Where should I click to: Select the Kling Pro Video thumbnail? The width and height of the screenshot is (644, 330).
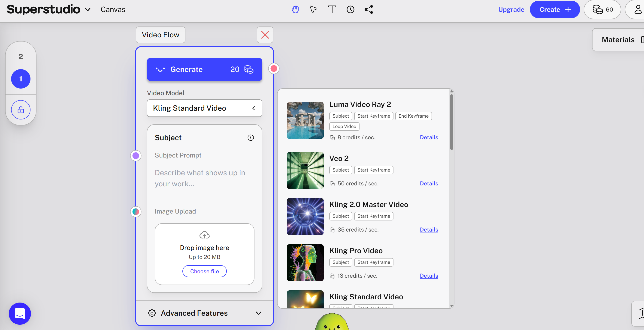point(305,262)
